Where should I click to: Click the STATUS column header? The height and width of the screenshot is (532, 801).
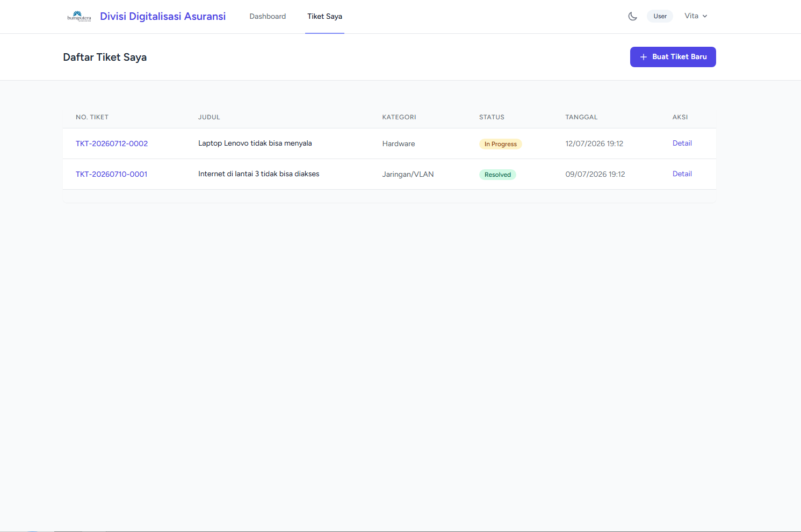pyautogui.click(x=492, y=117)
